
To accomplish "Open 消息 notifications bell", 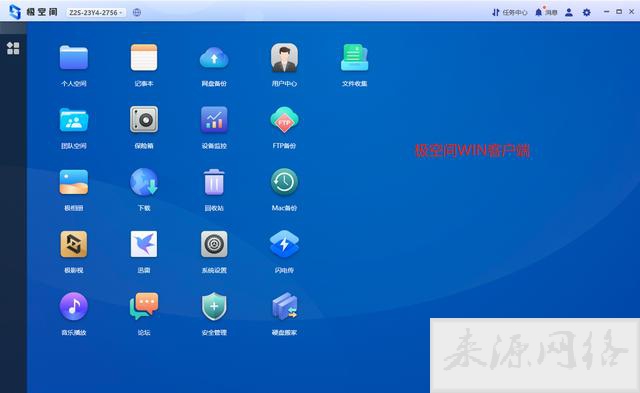I will click(546, 12).
